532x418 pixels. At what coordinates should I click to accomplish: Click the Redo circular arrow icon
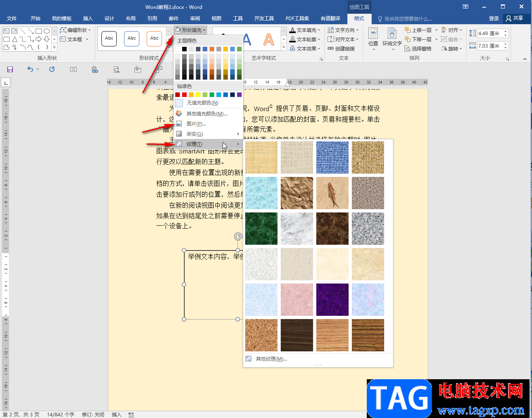click(x=52, y=69)
